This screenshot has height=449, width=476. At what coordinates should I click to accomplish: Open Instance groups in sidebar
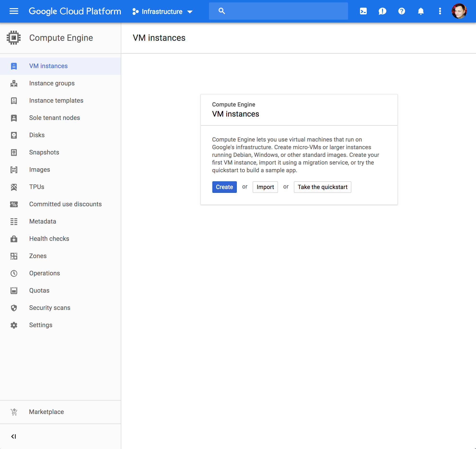pyautogui.click(x=52, y=83)
